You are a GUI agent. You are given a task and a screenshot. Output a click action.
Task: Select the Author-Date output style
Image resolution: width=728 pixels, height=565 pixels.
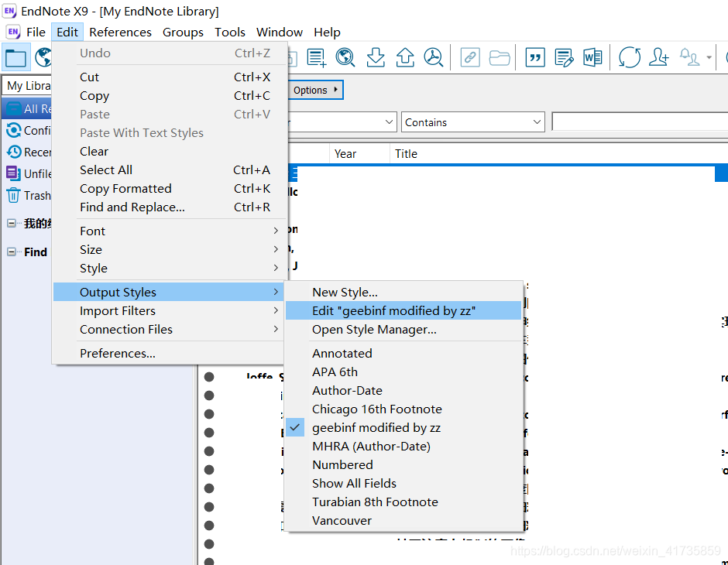point(404,391)
